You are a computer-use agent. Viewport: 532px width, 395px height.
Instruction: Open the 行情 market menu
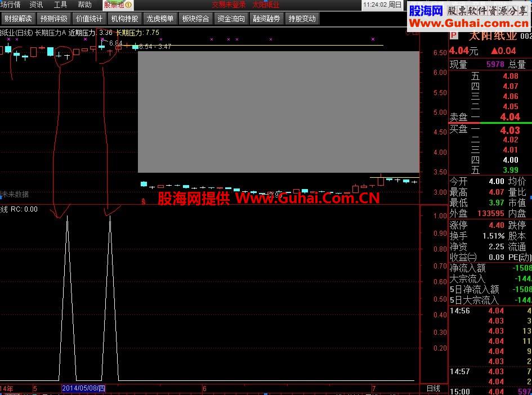(x=10, y=5)
